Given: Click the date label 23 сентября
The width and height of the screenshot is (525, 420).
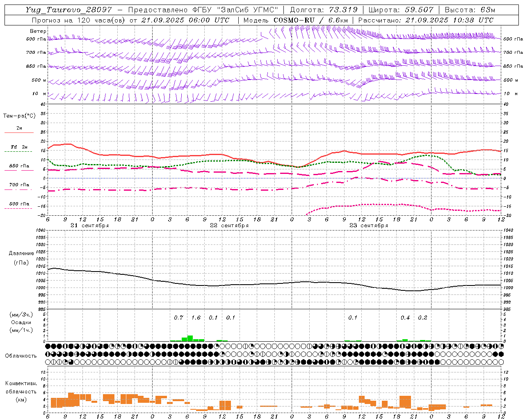Looking at the screenshot, I should (369, 226).
